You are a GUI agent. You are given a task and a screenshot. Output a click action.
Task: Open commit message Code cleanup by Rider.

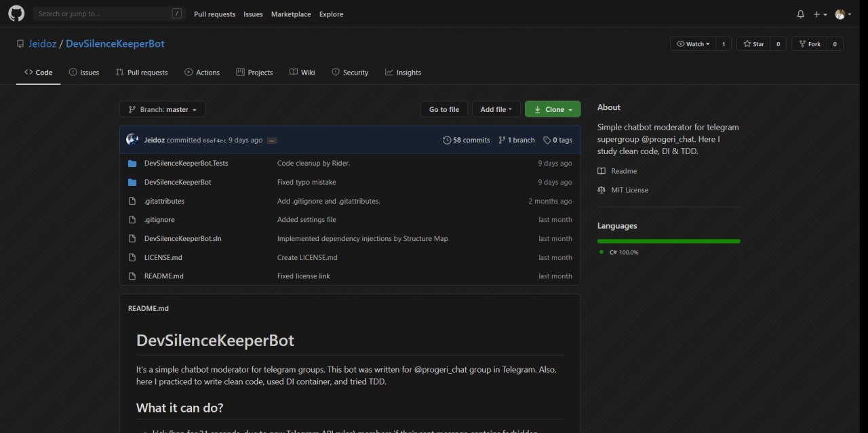click(x=313, y=163)
